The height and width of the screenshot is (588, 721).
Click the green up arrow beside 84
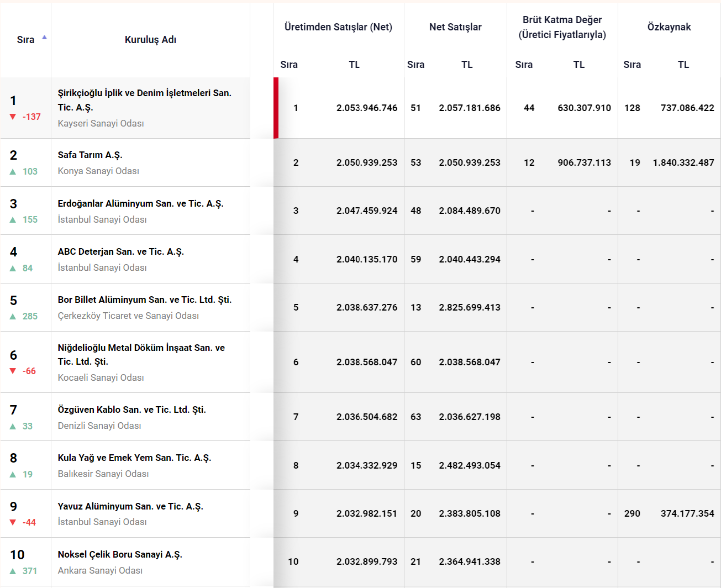[x=13, y=269]
